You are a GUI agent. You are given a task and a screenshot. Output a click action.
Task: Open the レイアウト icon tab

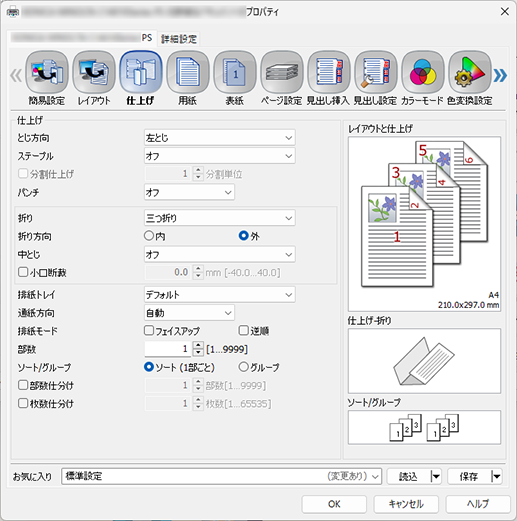pos(94,78)
